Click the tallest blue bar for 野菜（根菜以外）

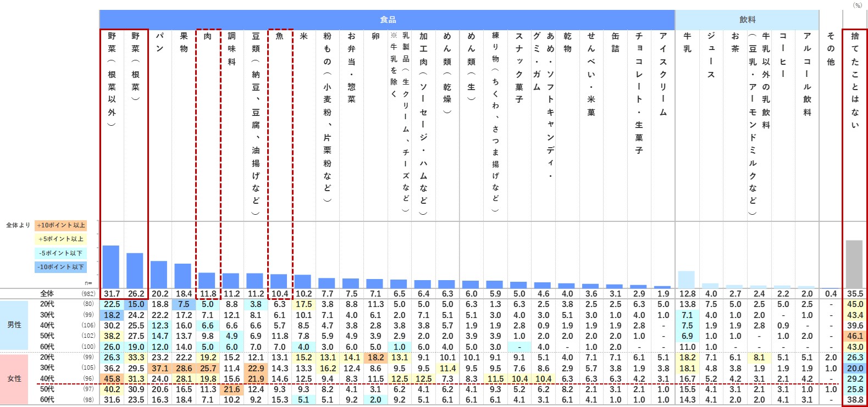click(111, 266)
